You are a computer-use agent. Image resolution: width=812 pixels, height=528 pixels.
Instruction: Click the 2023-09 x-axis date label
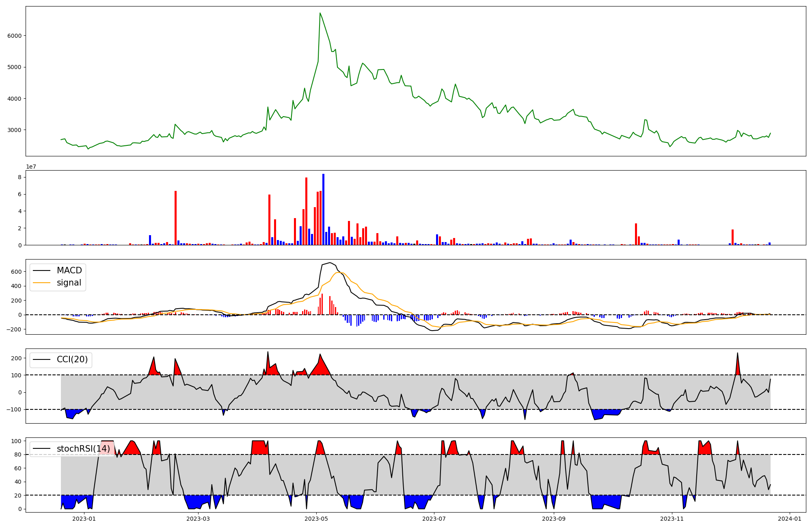tap(554, 519)
